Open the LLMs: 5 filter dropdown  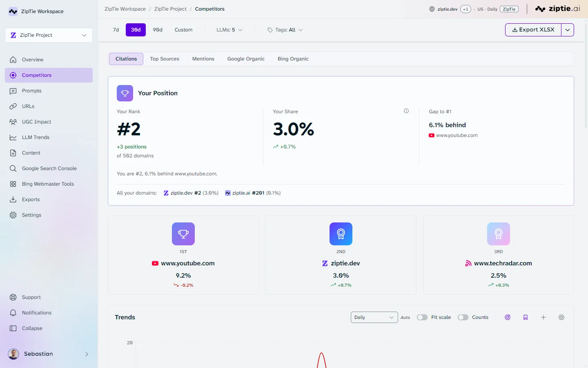[x=229, y=30]
